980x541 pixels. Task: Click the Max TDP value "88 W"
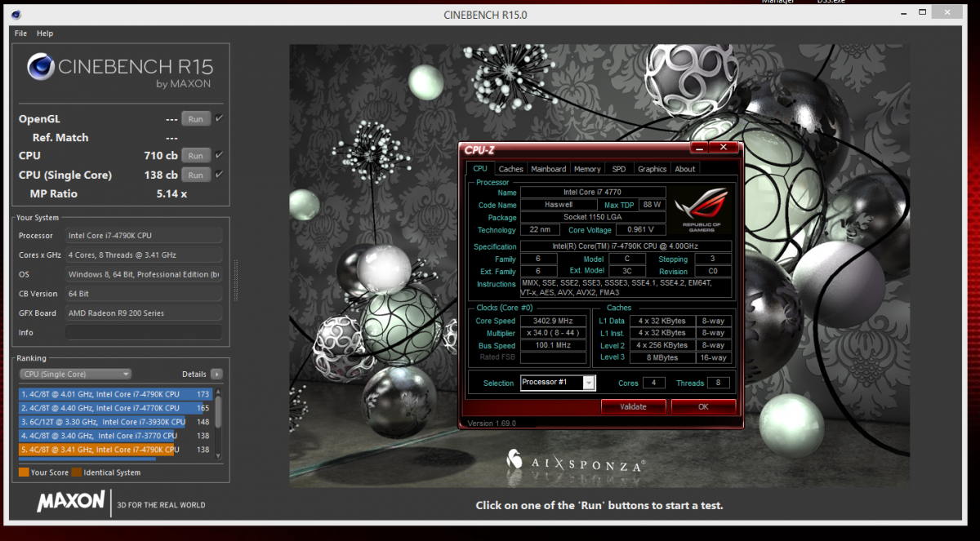tap(652, 205)
